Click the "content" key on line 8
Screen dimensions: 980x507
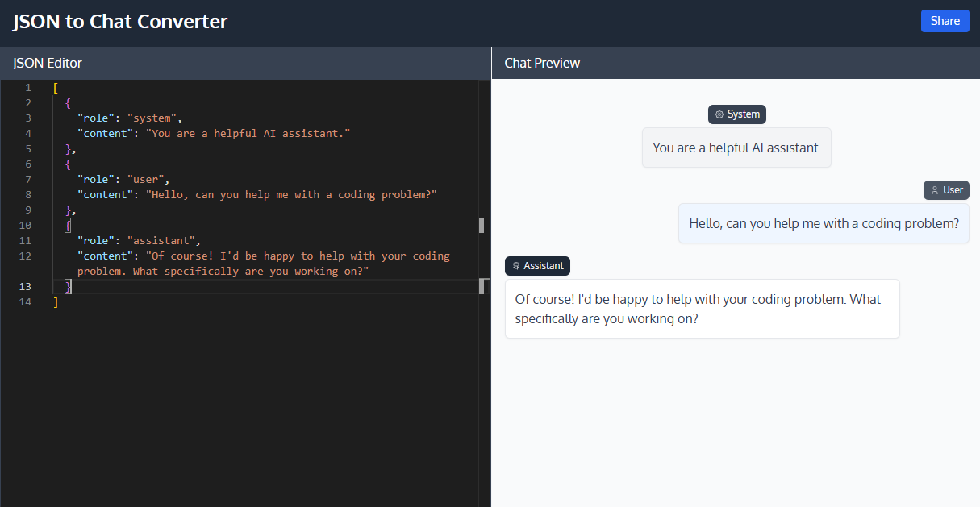coord(105,194)
